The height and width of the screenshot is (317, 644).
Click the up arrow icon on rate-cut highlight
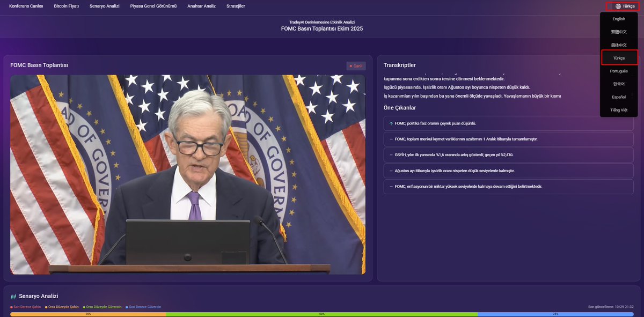point(391,124)
